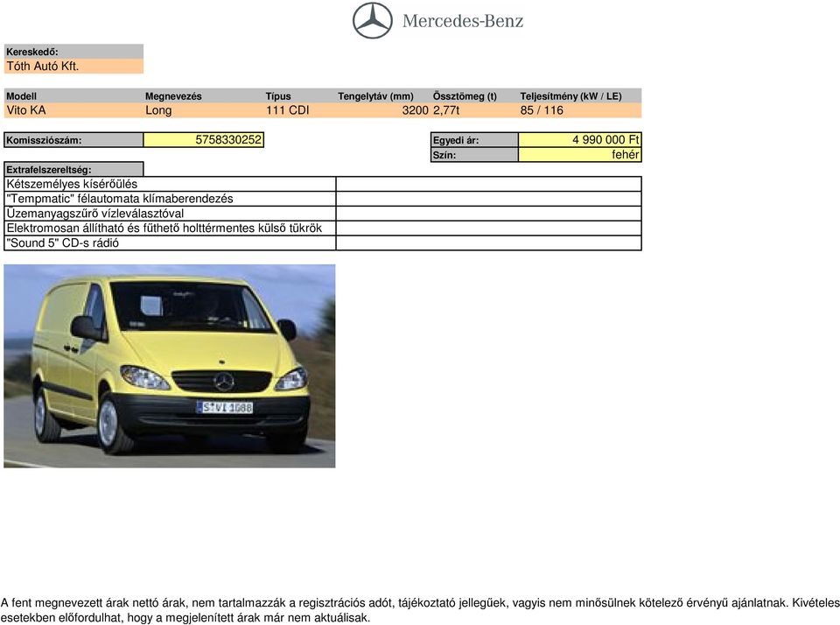Click the Mercedes-Benz wordmark text
The height and width of the screenshot is (625, 840).
[x=463, y=21]
